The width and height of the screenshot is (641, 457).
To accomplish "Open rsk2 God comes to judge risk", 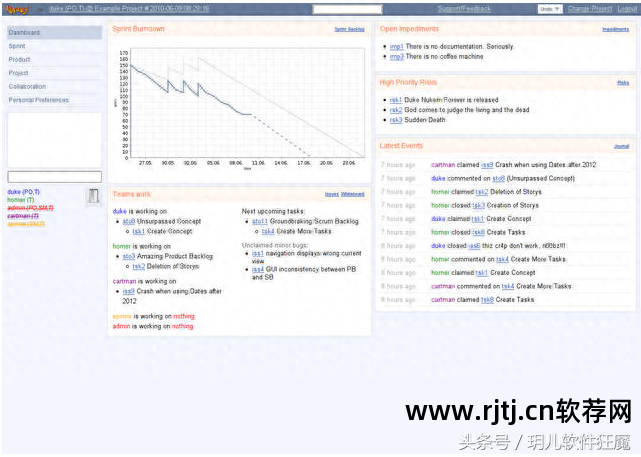I will coord(396,110).
